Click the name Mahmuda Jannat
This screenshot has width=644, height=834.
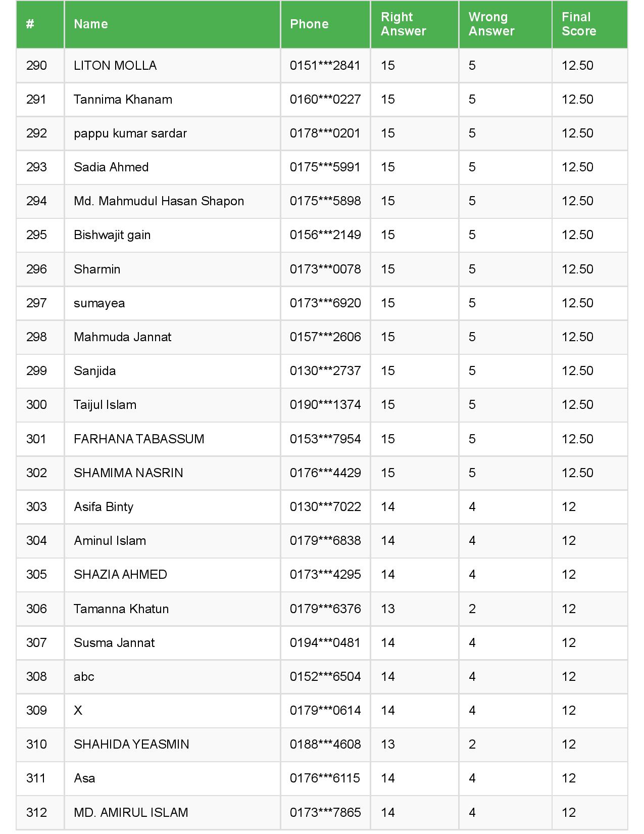pyautogui.click(x=122, y=337)
